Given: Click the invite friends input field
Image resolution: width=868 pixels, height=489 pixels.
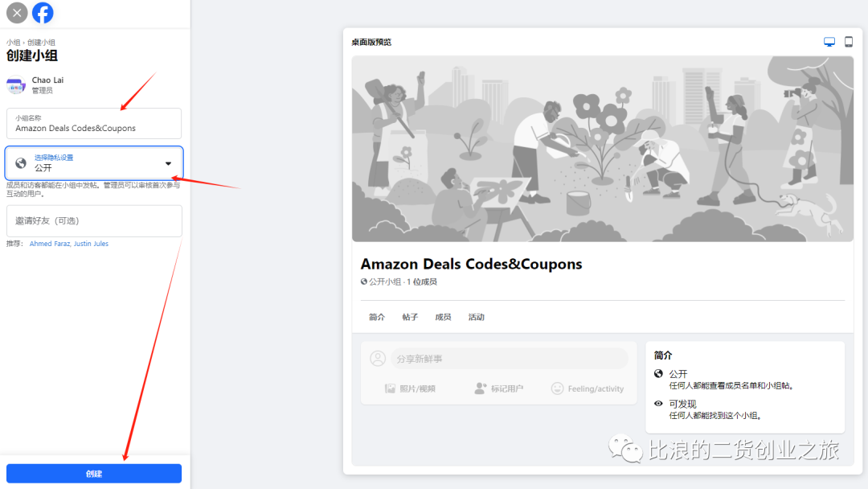Looking at the screenshot, I should pos(94,221).
